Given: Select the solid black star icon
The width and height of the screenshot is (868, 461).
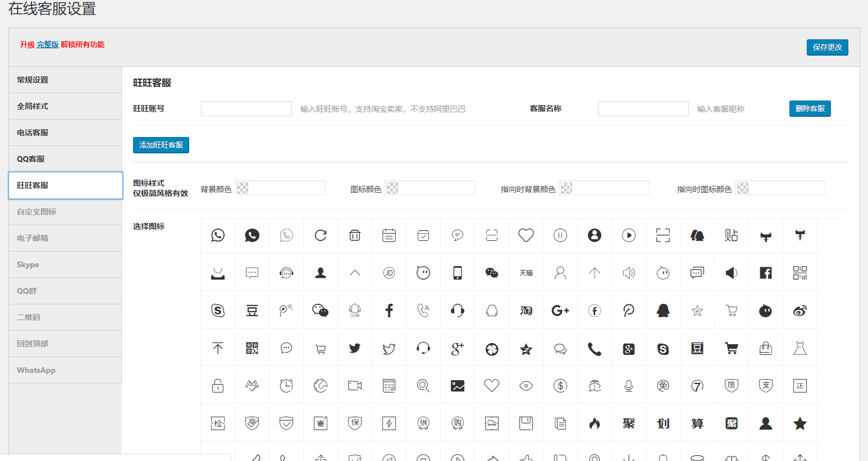Looking at the screenshot, I should click(x=800, y=423).
